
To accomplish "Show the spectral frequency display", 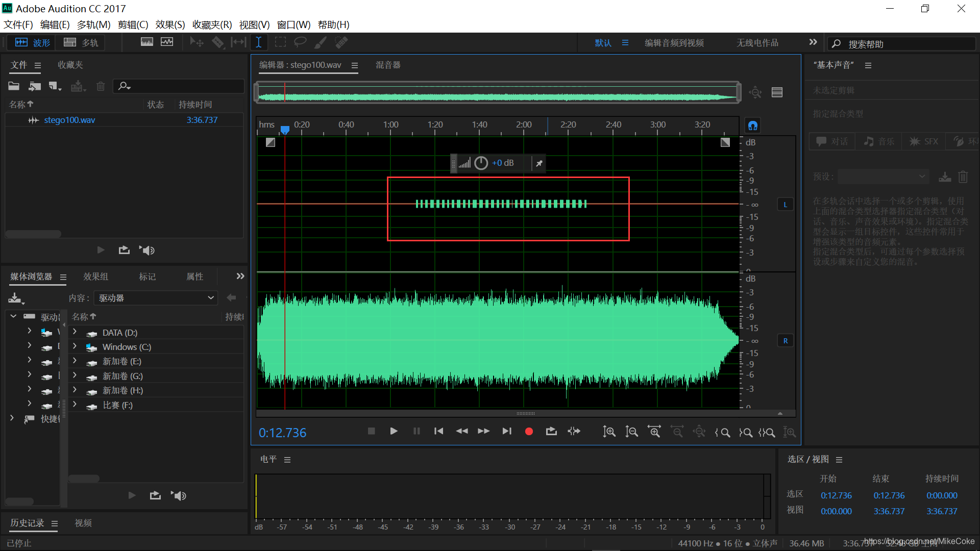I will point(146,42).
